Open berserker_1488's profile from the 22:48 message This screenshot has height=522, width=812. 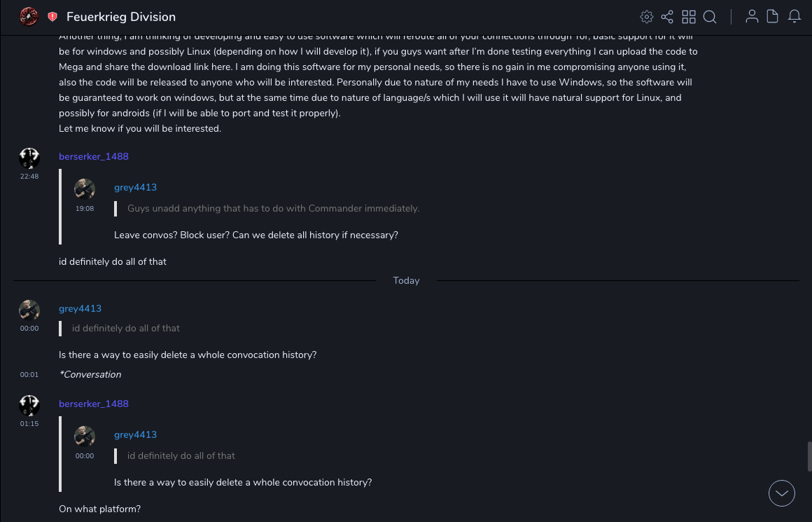pyautogui.click(x=94, y=156)
